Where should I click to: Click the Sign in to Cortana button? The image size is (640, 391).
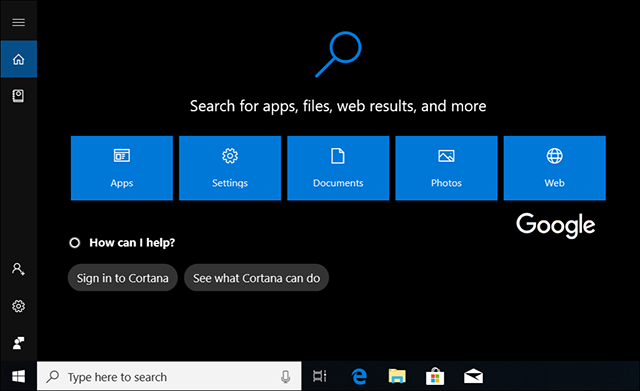pos(122,278)
